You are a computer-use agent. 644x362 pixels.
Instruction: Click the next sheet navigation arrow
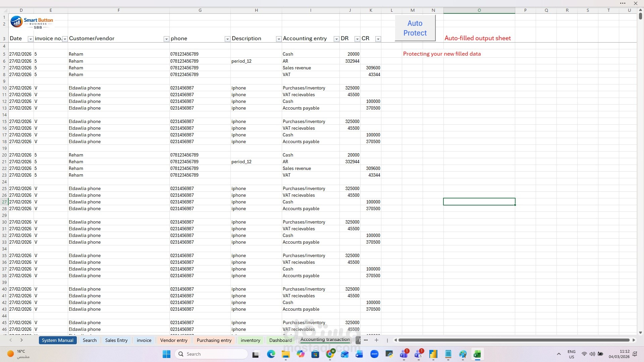(21, 340)
